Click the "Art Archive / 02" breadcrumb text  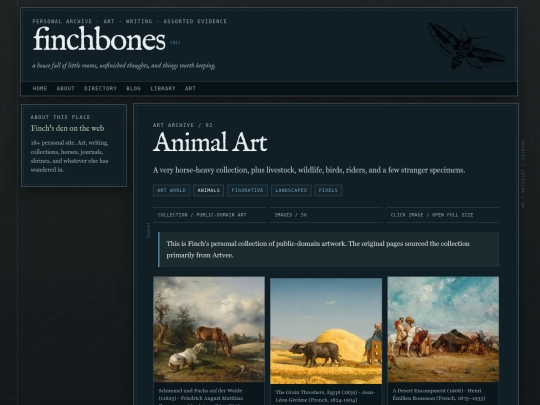click(183, 125)
